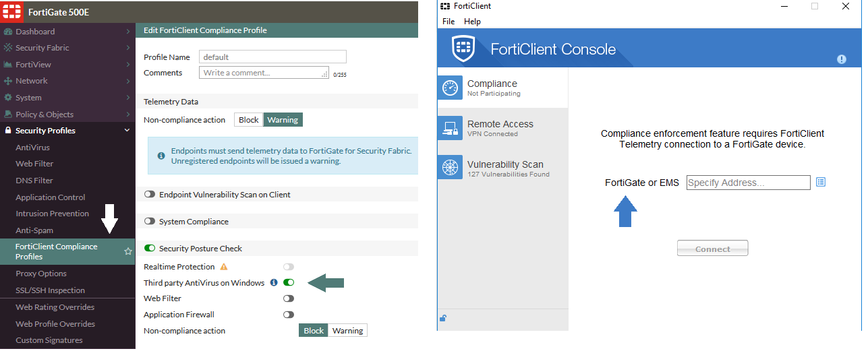
Task: Click the Network cross-arrows icon
Action: 8,81
